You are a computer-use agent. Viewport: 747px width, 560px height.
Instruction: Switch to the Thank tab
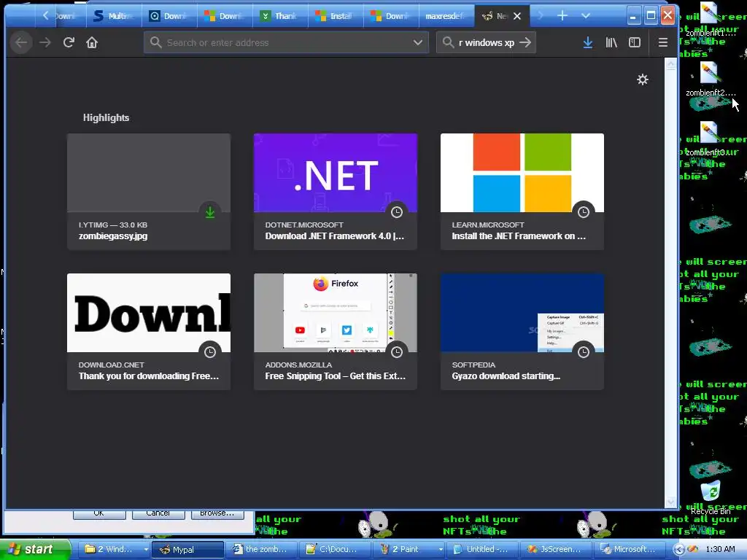281,16
